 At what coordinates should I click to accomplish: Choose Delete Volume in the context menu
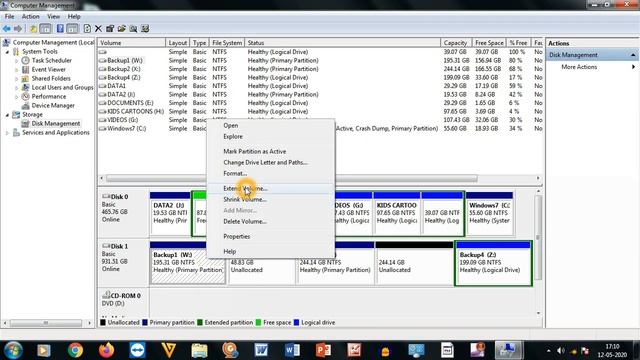click(x=245, y=222)
